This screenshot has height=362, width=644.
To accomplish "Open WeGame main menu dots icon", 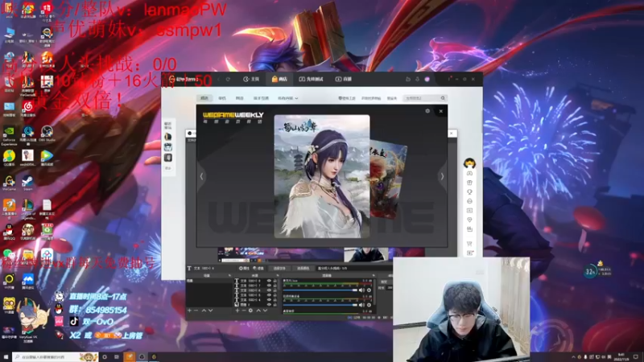I will click(449, 78).
